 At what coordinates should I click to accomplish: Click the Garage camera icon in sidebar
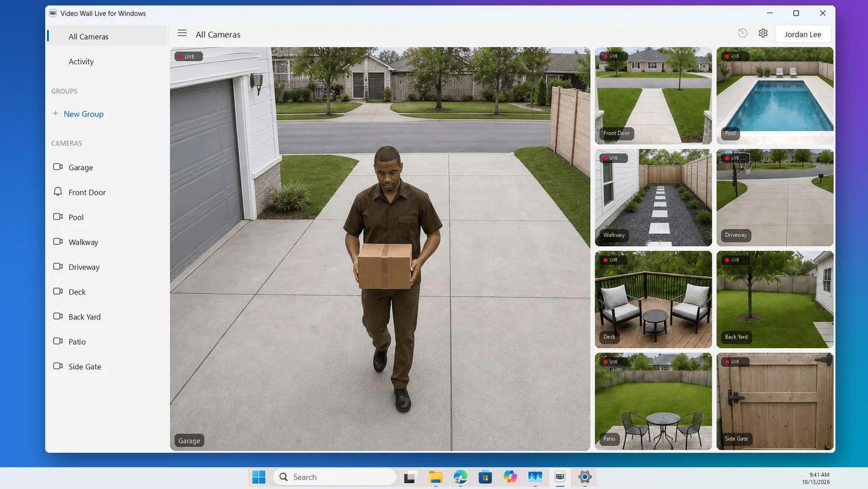[58, 167]
